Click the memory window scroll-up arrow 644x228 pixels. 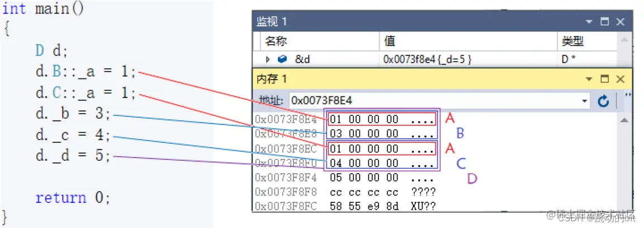click(x=624, y=120)
